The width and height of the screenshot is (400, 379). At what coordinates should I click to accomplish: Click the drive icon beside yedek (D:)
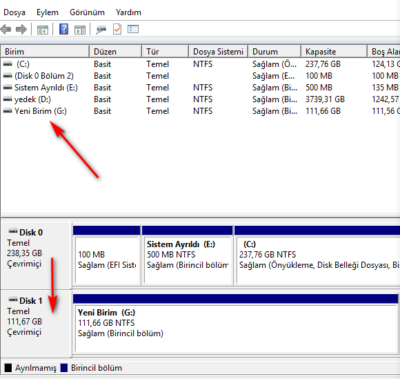[8, 99]
